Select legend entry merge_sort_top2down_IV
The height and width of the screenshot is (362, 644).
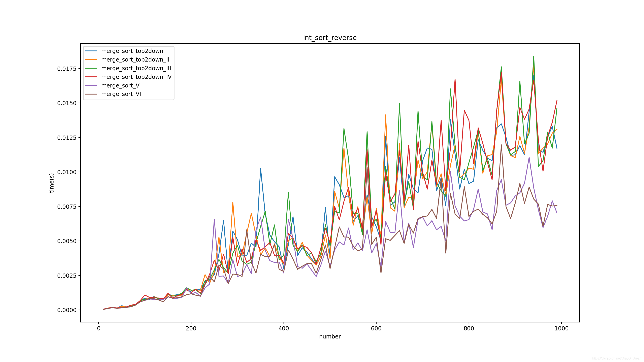[136, 77]
